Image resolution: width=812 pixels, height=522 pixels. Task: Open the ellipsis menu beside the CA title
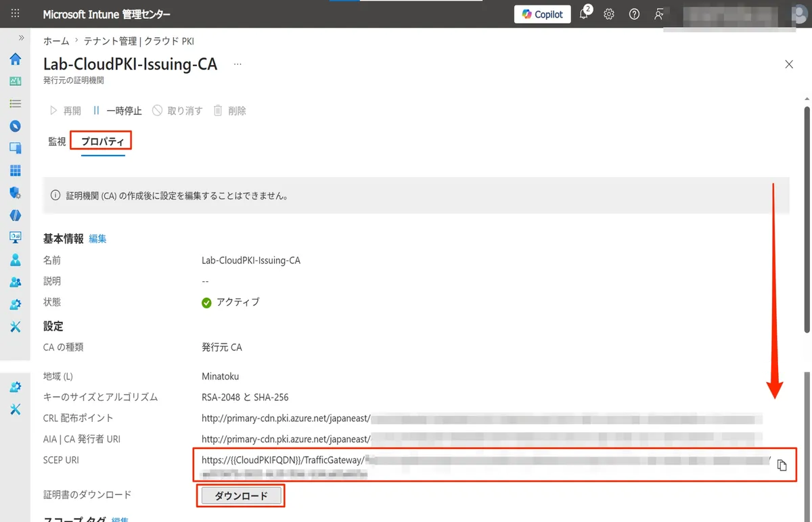(x=238, y=64)
